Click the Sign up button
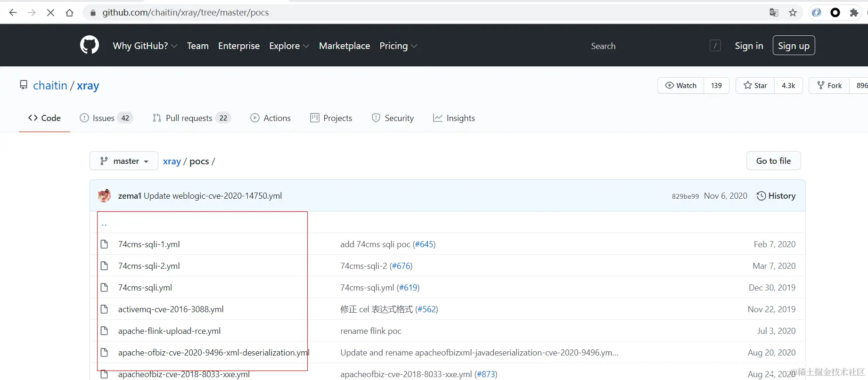Viewport: 868px width, 380px height. [x=794, y=46]
